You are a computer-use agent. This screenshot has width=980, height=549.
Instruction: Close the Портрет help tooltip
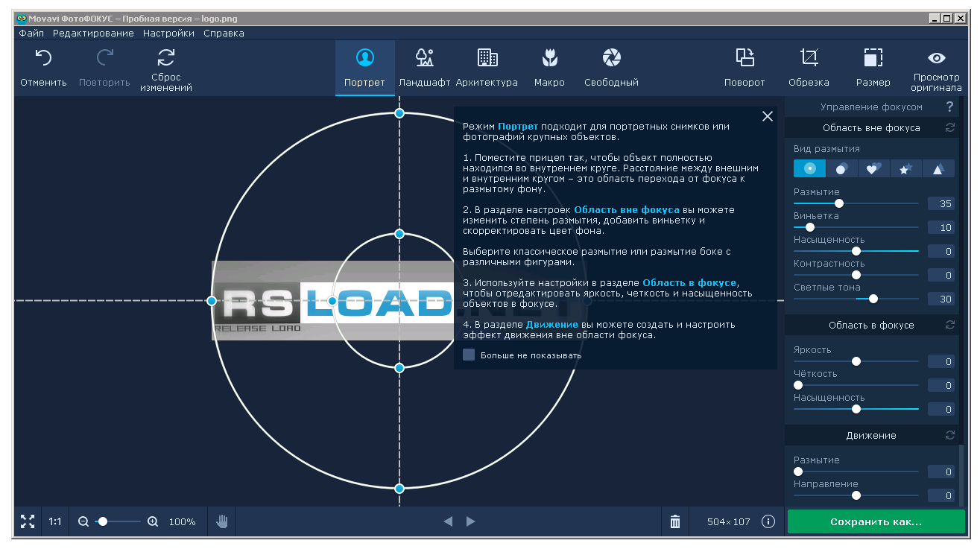(x=767, y=116)
